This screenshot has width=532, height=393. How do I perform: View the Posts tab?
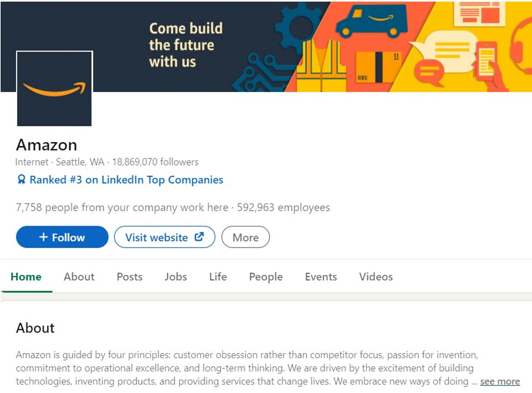tap(130, 277)
